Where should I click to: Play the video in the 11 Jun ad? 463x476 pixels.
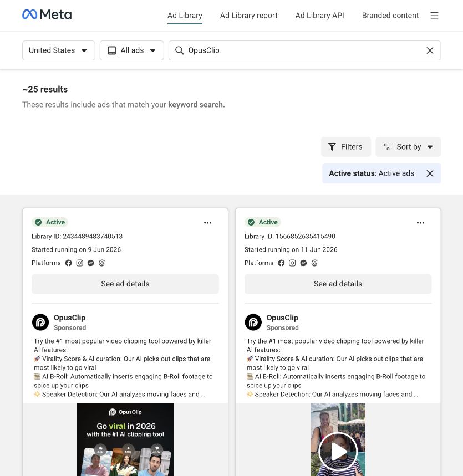pyautogui.click(x=338, y=452)
